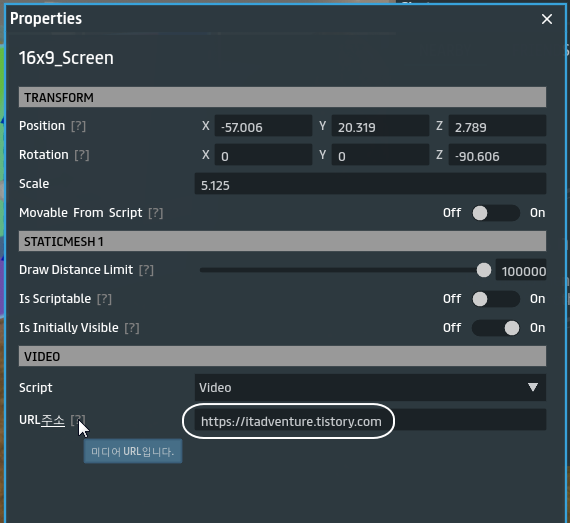
Task: Edit the Rotation X field
Action: 263,155
